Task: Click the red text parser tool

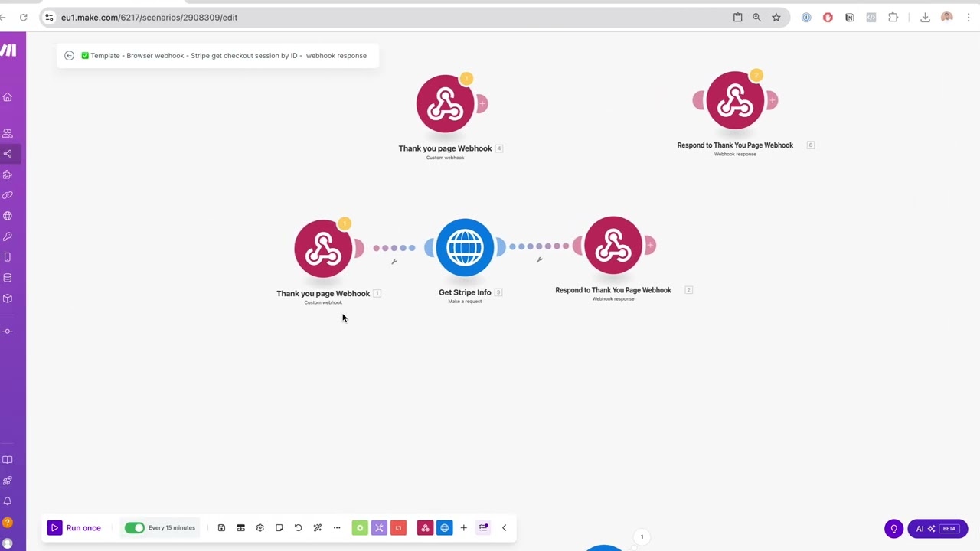Action: tap(398, 527)
